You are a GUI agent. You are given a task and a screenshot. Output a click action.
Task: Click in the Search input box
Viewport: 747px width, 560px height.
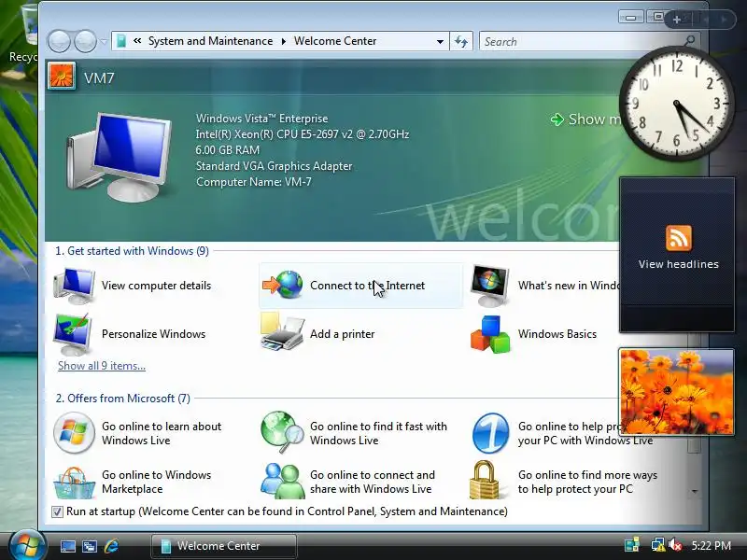pyautogui.click(x=581, y=41)
